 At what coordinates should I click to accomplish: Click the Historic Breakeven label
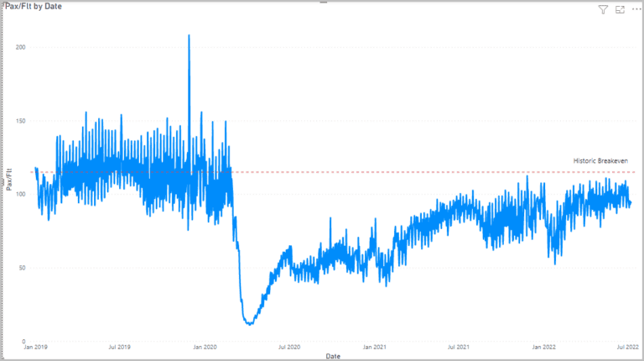[x=600, y=160]
